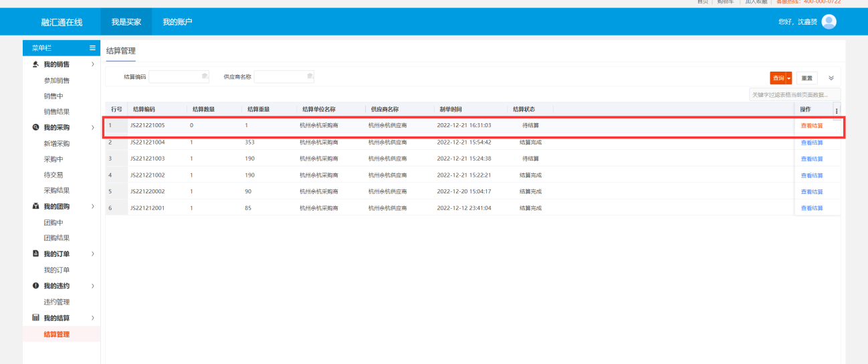
Task: Click the 重置 button
Action: [x=807, y=78]
